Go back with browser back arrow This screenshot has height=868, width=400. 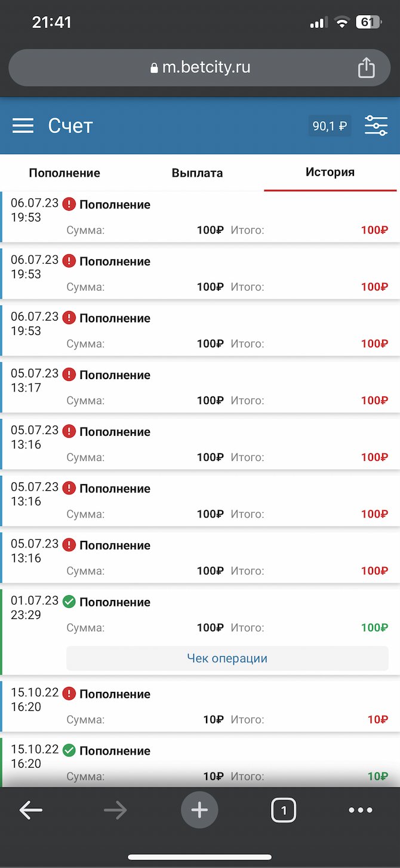pos(31,810)
